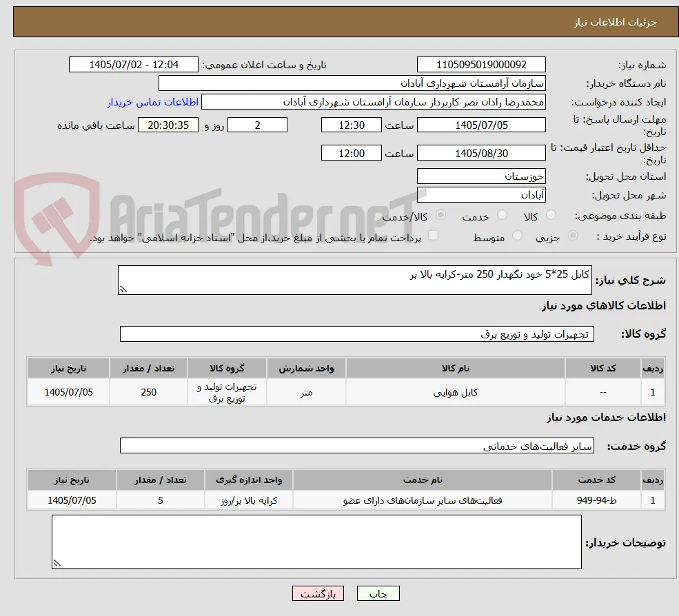Viewport: 679px width, 616px height.
Task: Click the جزئیات اطلاعات نیاز page header
Action: point(616,22)
